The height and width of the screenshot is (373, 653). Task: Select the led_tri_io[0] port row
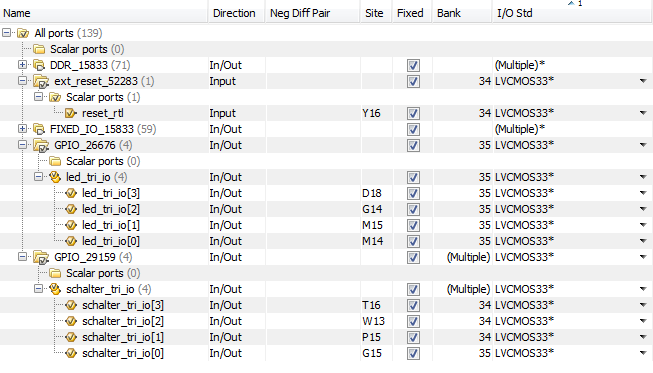(326, 241)
